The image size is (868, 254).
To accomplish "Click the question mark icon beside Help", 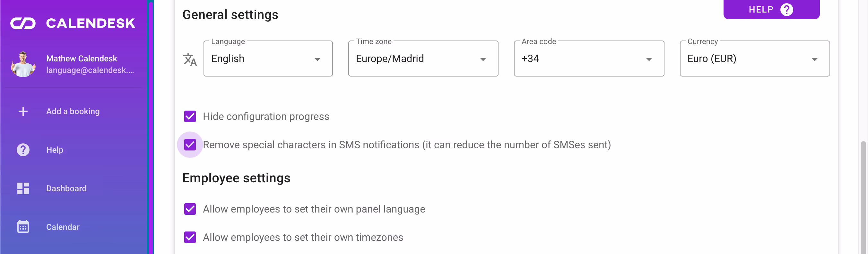I will [22, 150].
